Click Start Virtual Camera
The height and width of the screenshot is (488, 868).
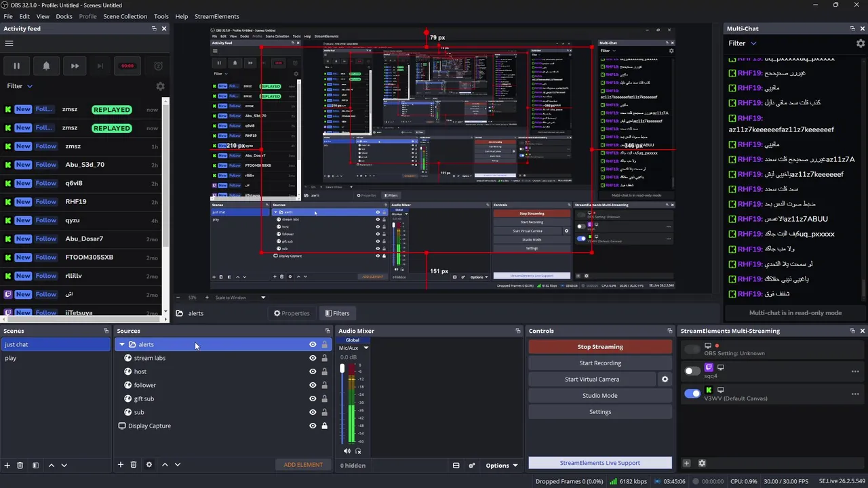[592, 379]
